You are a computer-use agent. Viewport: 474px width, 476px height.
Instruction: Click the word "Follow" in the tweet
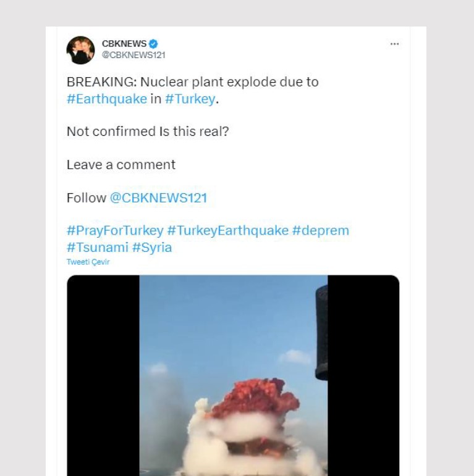tap(87, 198)
